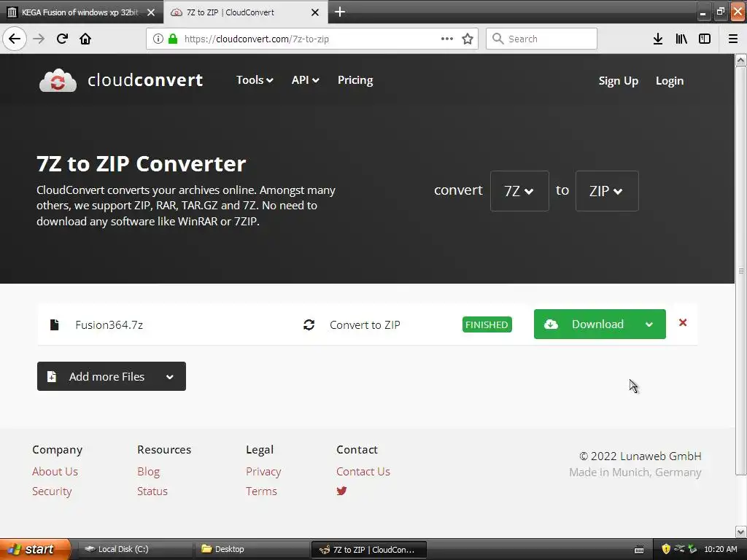The width and height of the screenshot is (747, 560).
Task: Open the site information icon in address bar
Action: pyautogui.click(x=158, y=39)
